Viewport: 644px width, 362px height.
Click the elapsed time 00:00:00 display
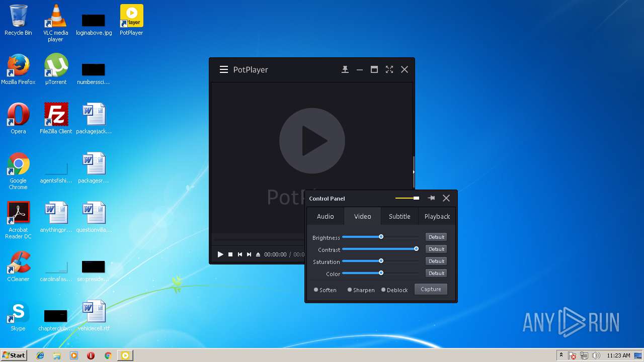coord(275,254)
